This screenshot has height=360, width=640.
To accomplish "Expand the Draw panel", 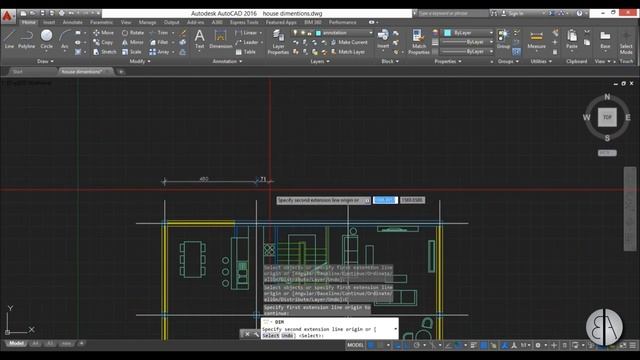I will (x=45, y=61).
